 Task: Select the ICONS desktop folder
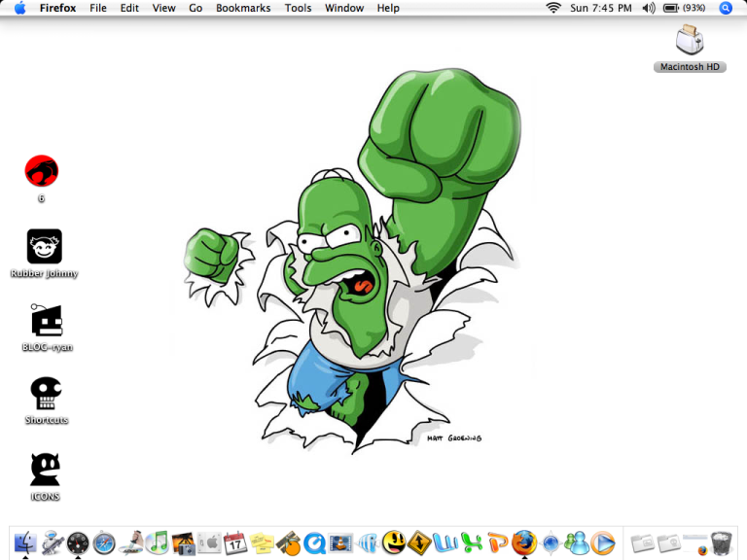(x=46, y=469)
